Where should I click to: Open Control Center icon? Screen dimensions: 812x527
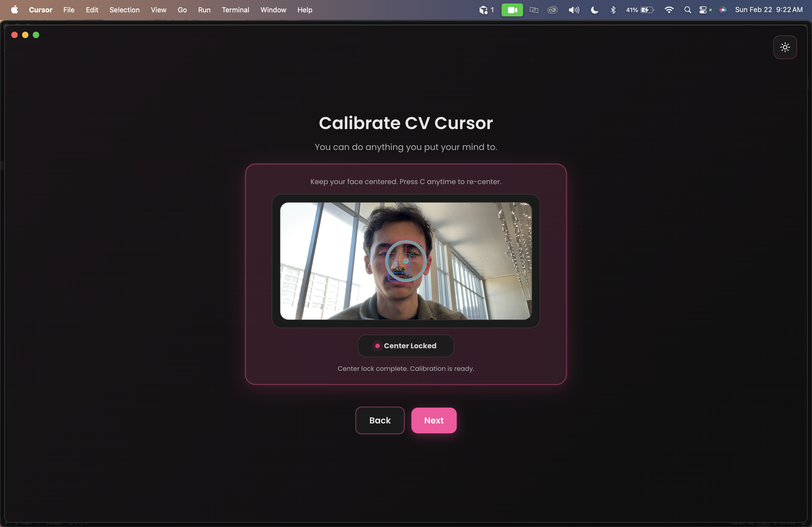(x=703, y=10)
